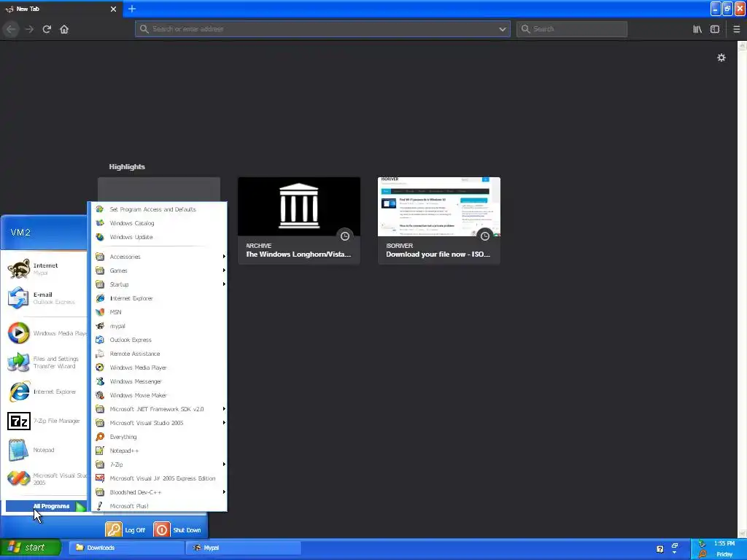The width and height of the screenshot is (747, 560).
Task: Expand the Startup submenu
Action: coord(159,284)
